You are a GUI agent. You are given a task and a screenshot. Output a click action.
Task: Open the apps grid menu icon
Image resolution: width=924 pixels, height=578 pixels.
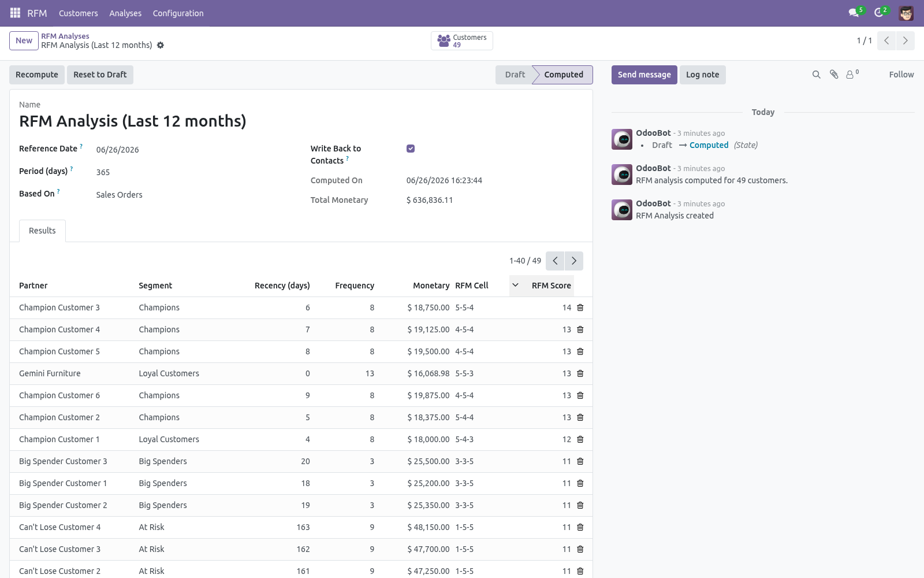16,13
